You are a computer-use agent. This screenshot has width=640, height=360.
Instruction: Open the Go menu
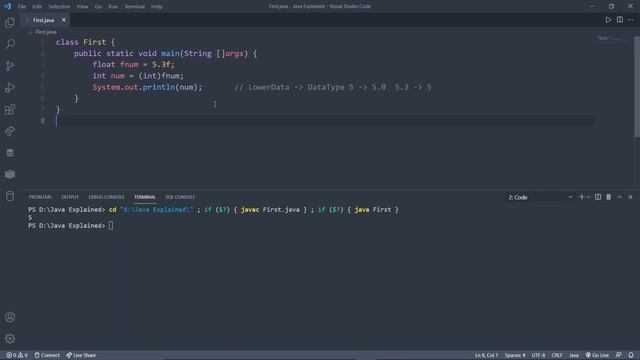[98, 7]
